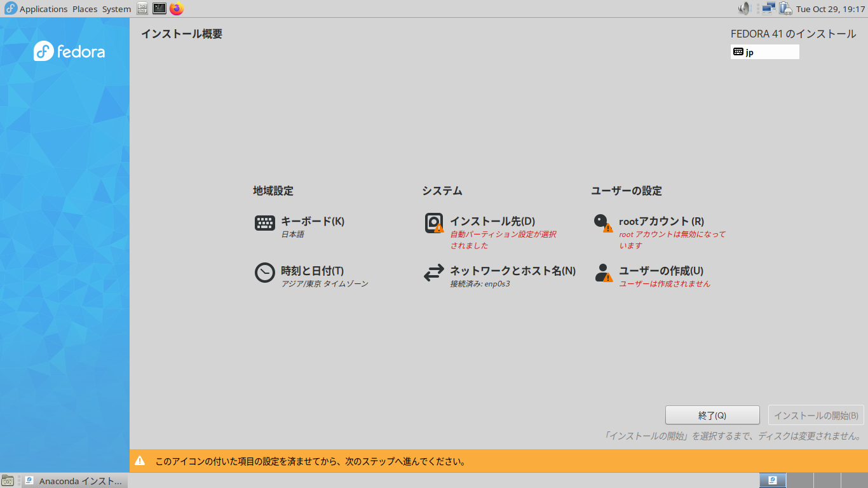868x488 pixels.
Task: Open インストール先(D) settings
Action: pos(492,221)
